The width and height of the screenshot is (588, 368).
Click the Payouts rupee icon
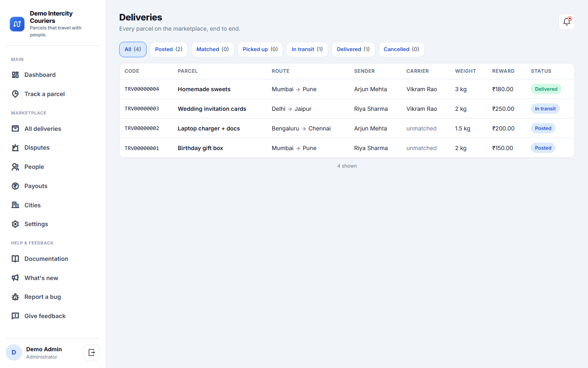pos(16,186)
